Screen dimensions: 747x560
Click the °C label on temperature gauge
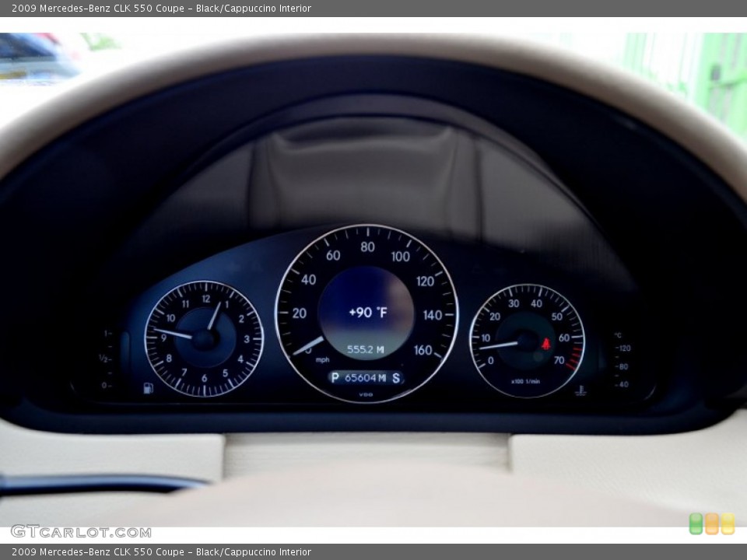point(618,335)
